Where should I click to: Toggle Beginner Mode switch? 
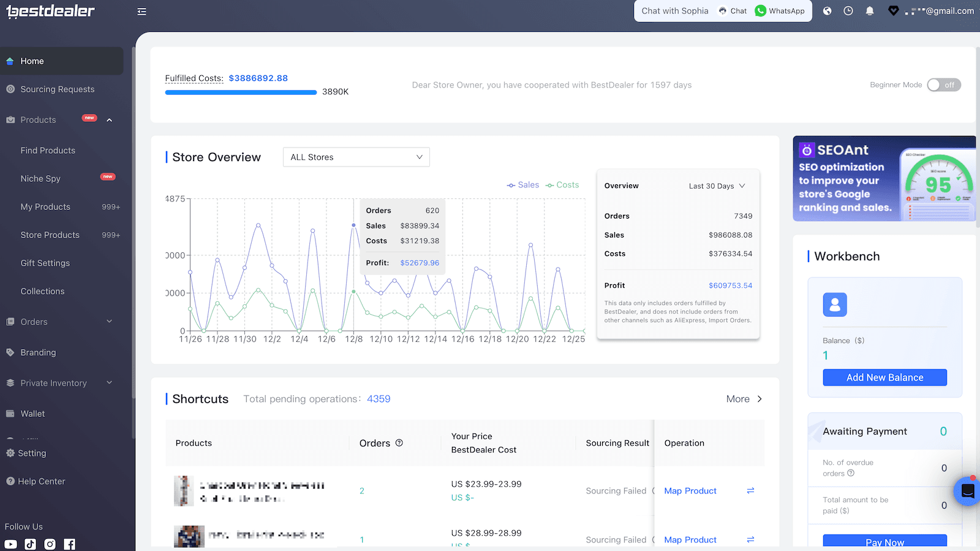(943, 85)
